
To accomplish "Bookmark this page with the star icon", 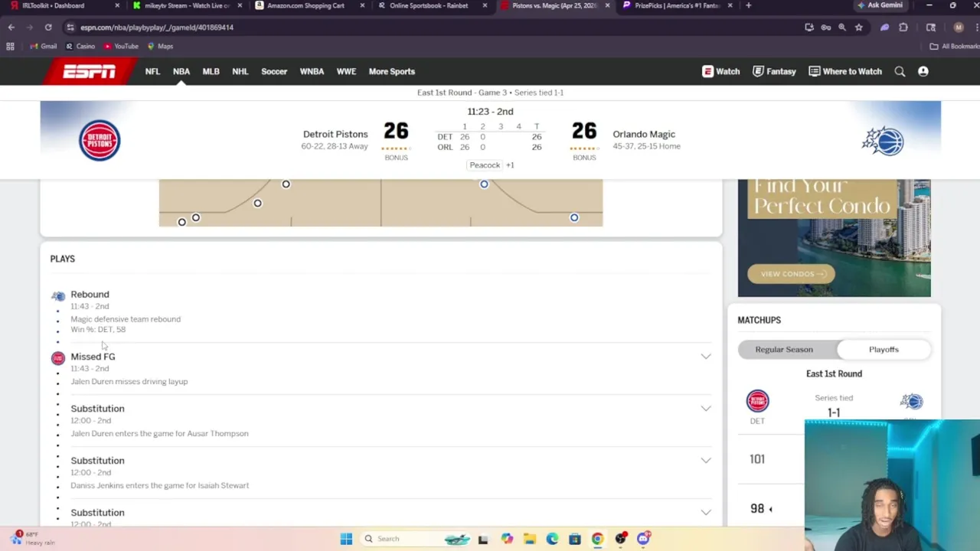I will pos(858,28).
